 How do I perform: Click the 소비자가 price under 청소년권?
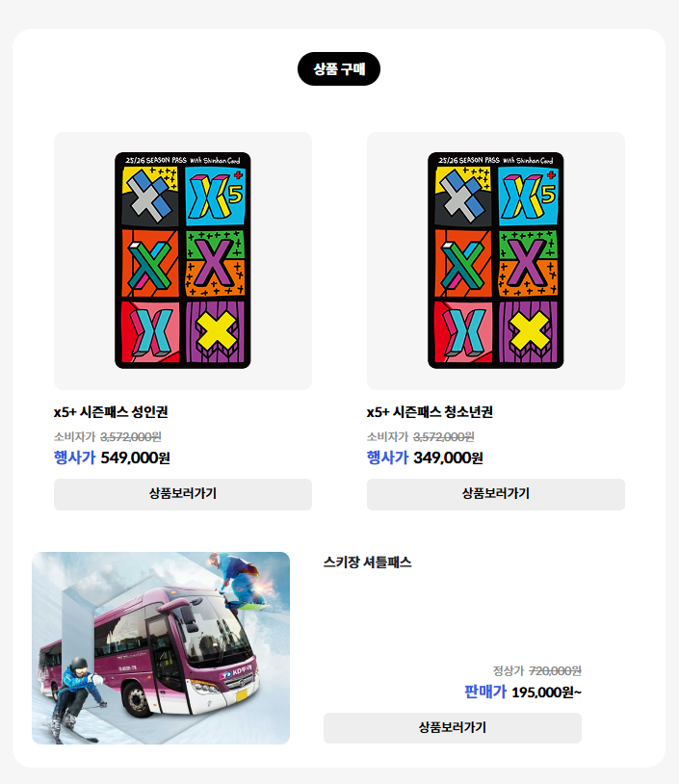(x=421, y=437)
